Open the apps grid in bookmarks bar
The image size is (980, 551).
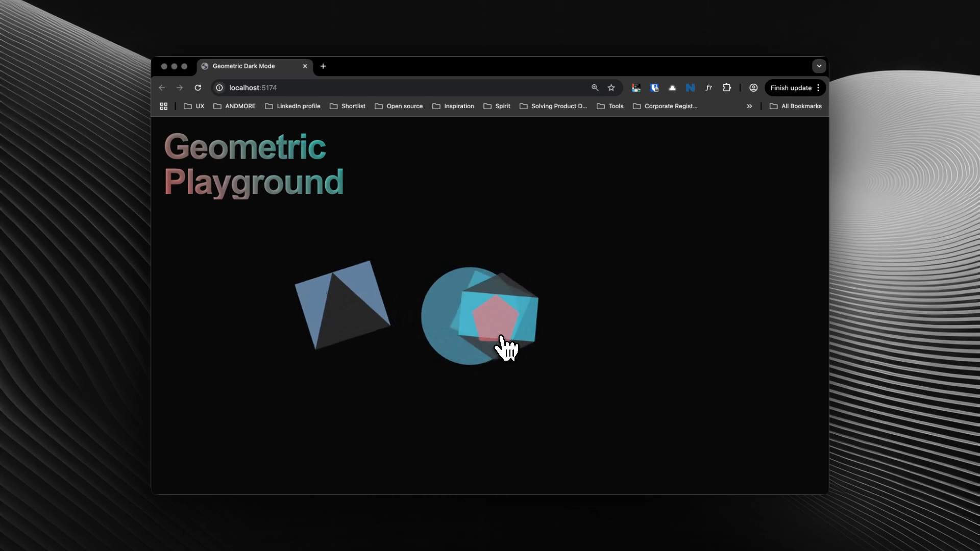[x=164, y=106]
